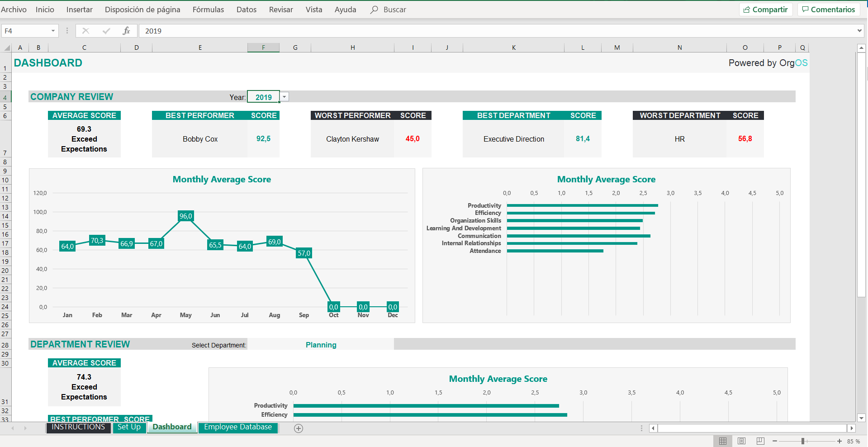Open the Year dropdown next to 2019
Screen dimensions: 868x447
(284, 97)
